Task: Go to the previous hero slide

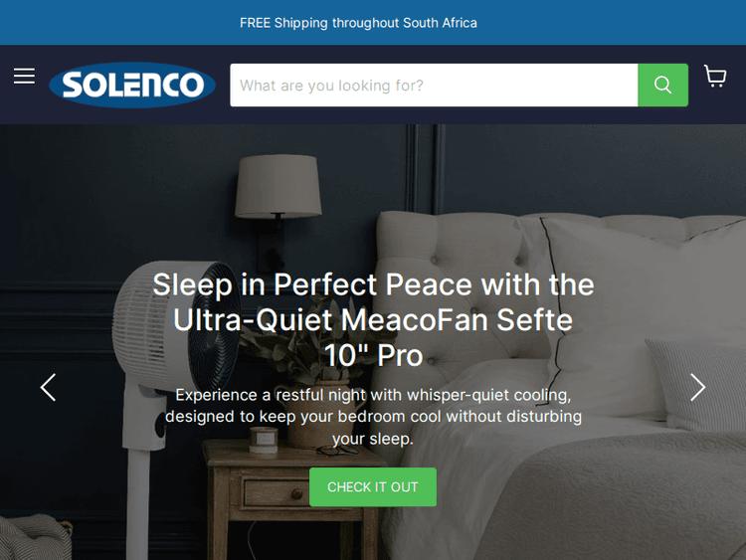Action: (x=48, y=387)
